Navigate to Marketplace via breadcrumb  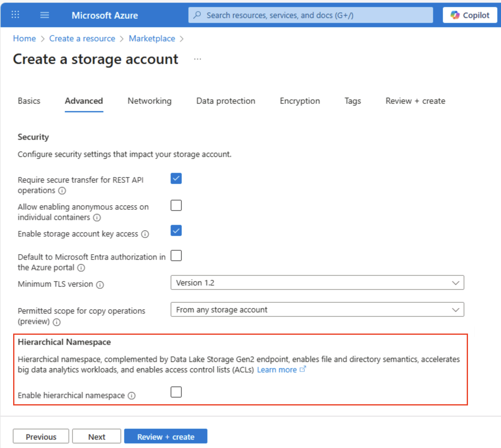click(x=152, y=38)
